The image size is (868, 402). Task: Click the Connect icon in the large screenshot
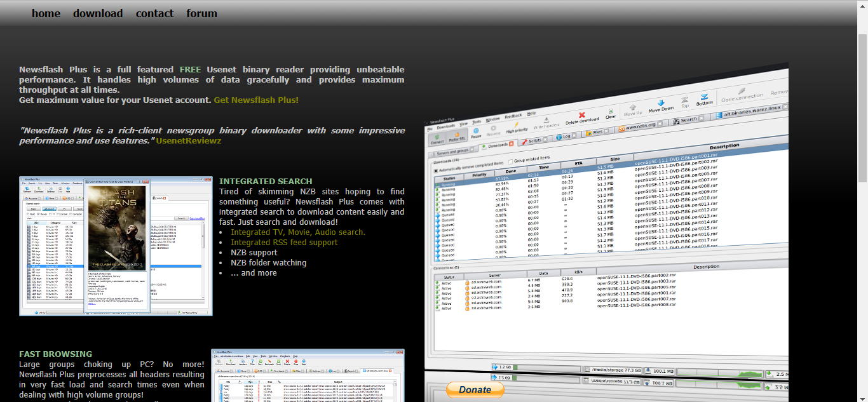pyautogui.click(x=437, y=139)
